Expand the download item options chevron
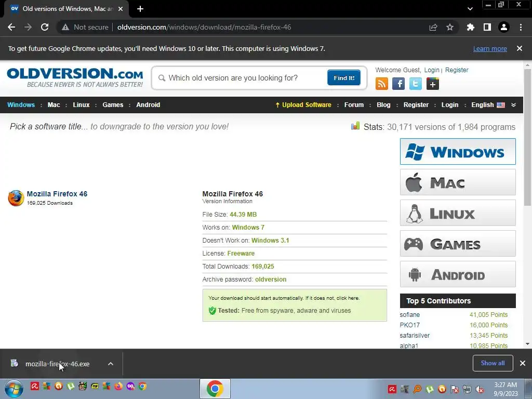This screenshot has width=532, height=399. (111, 364)
